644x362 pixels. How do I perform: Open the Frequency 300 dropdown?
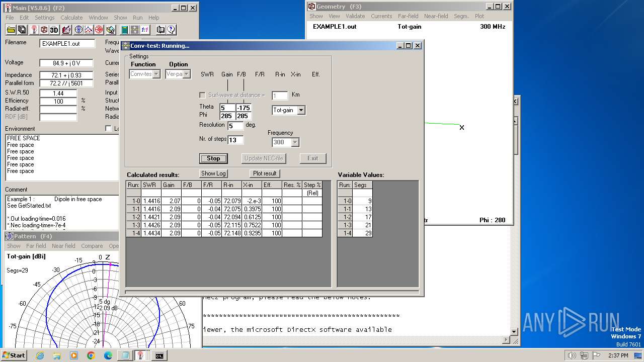[295, 142]
